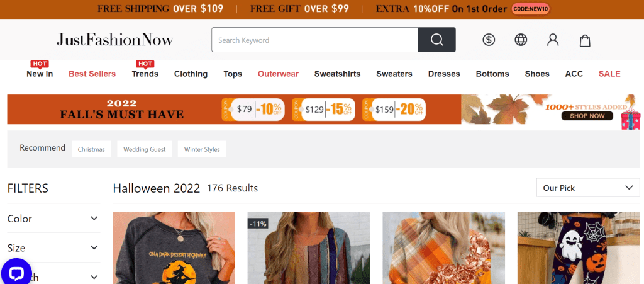The image size is (644, 284).
Task: Click the gift box icon on the banner
Action: 630,119
